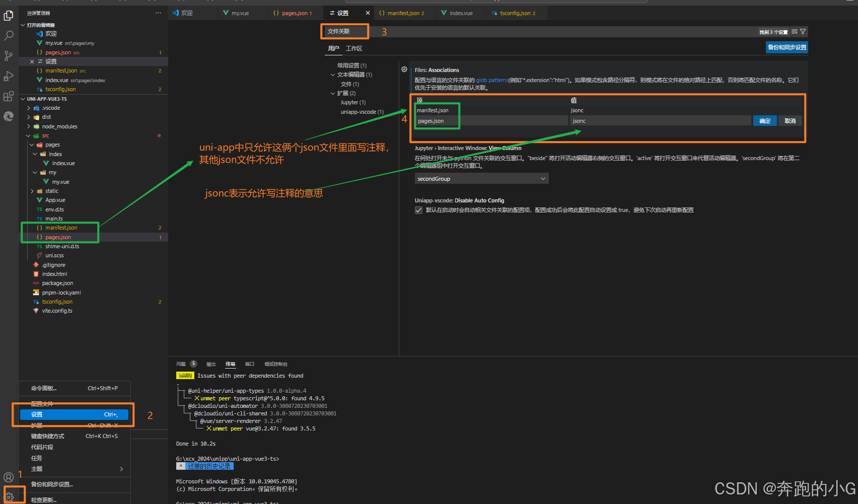
Task: Open App.vue in explorer tree
Action: [x=55, y=200]
